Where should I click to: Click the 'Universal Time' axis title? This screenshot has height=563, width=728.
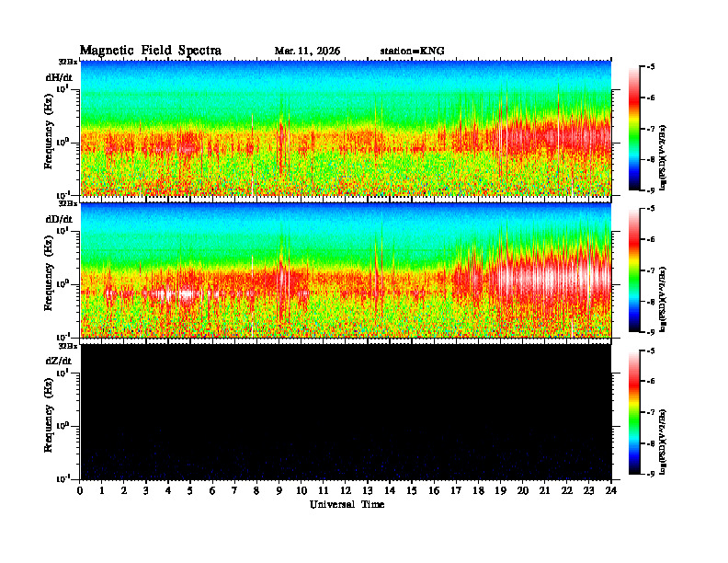(347, 504)
